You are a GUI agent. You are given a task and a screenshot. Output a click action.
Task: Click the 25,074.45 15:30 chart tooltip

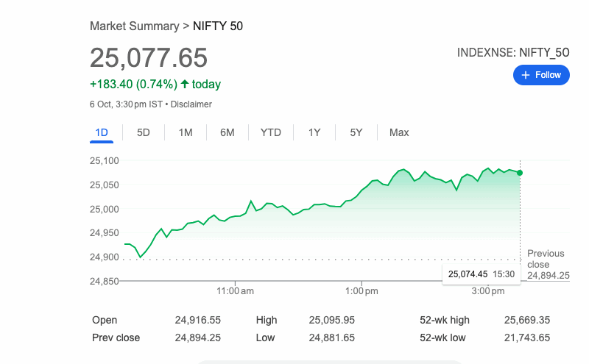[481, 274]
